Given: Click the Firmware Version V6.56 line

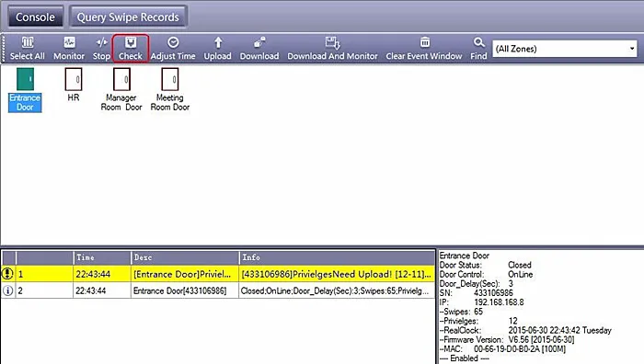Looking at the screenshot, I should 507,340.
